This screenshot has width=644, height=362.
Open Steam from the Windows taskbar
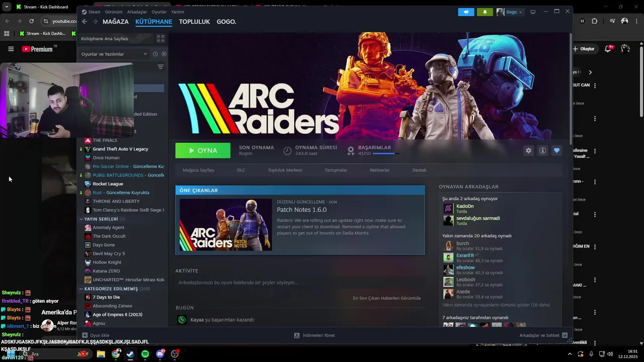[130, 354]
